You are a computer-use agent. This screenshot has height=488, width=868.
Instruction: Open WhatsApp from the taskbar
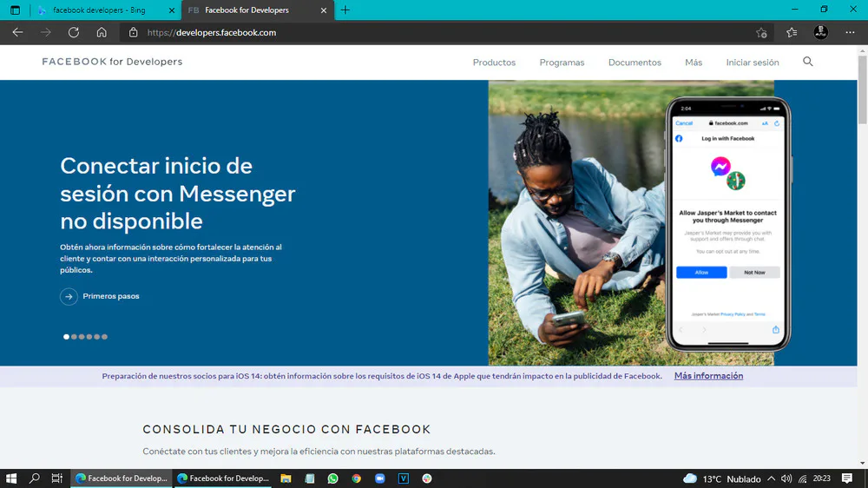pyautogui.click(x=332, y=478)
